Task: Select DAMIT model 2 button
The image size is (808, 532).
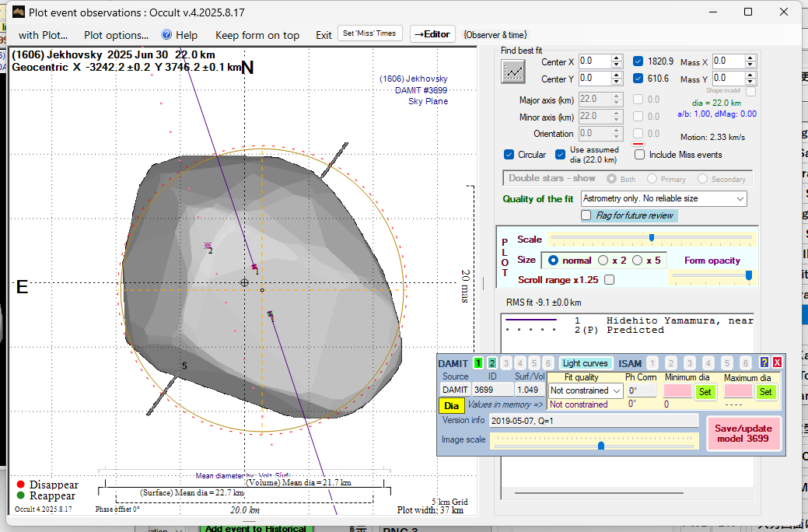Action: point(491,363)
